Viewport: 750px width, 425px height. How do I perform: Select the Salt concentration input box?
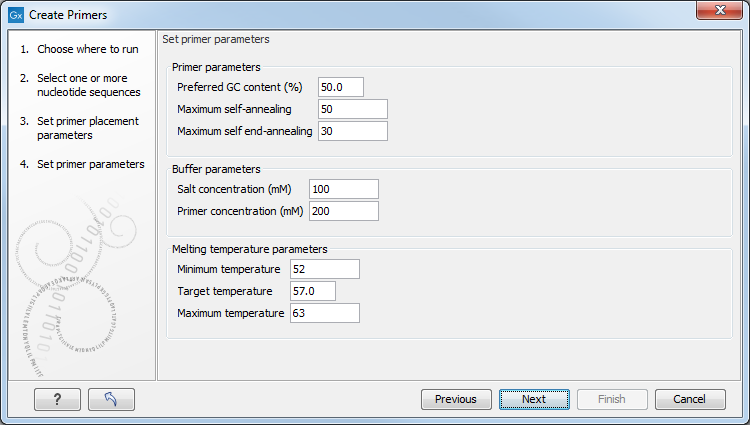click(x=344, y=189)
